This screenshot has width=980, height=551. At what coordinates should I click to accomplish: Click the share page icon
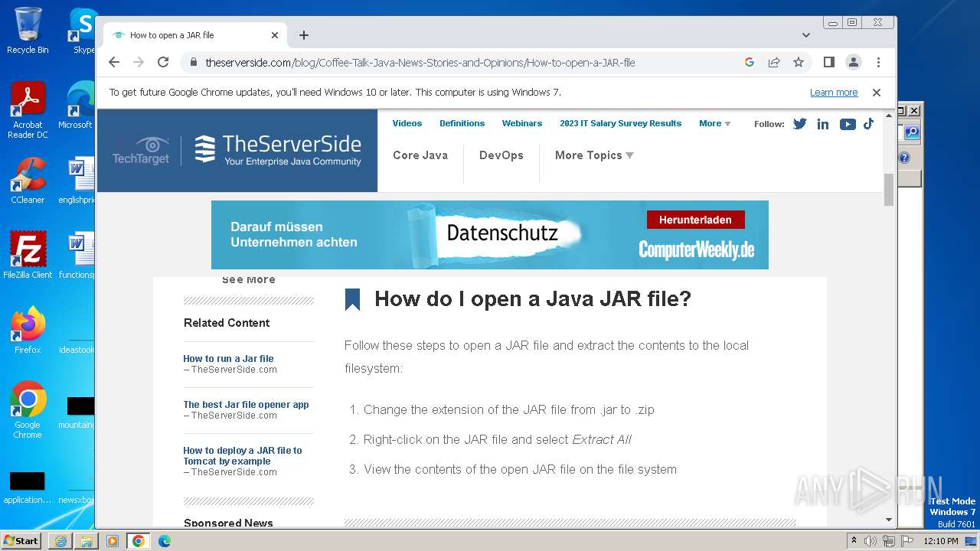click(x=774, y=62)
